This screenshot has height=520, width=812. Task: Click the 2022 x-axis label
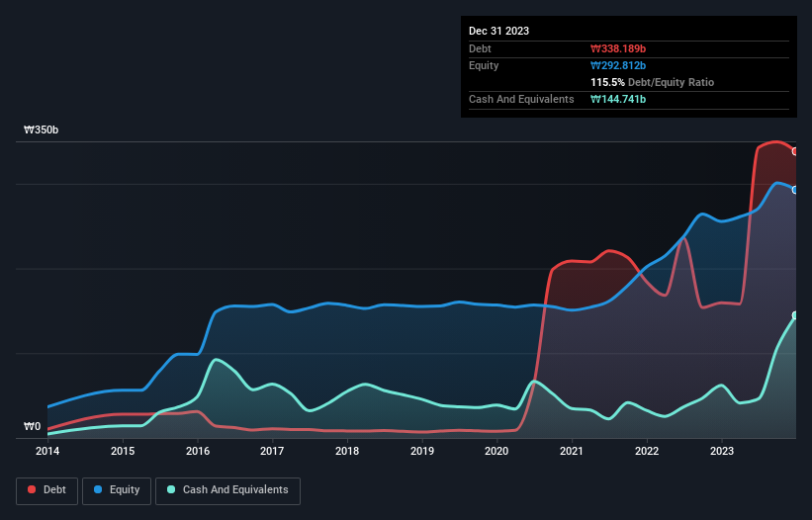(x=647, y=451)
